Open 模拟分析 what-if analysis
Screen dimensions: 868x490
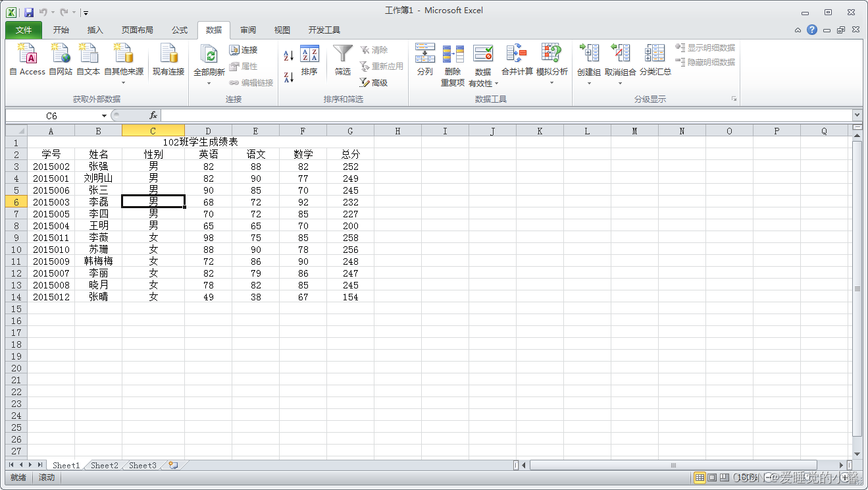tap(551, 65)
